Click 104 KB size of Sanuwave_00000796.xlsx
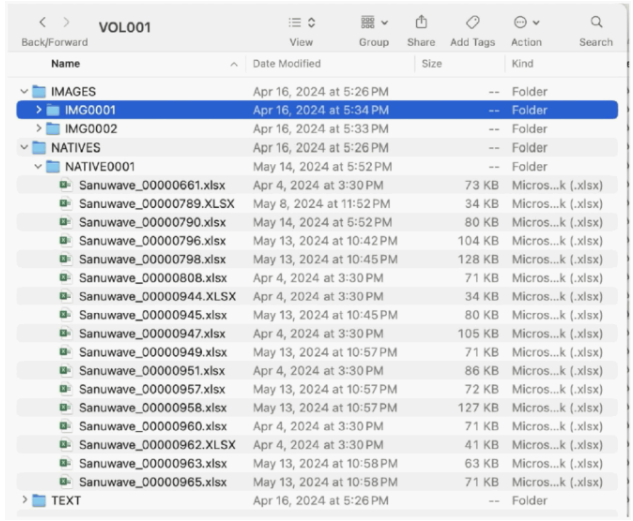The image size is (633, 521). [x=478, y=241]
